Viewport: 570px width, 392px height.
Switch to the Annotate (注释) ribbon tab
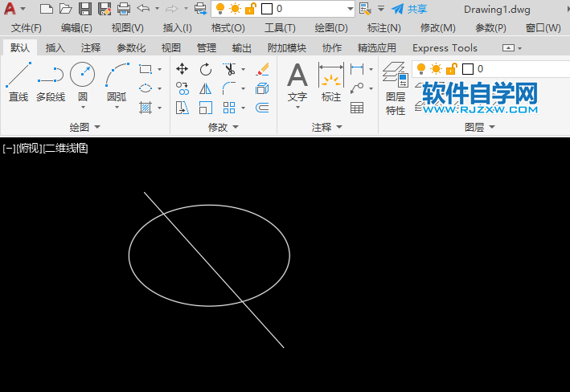91,47
